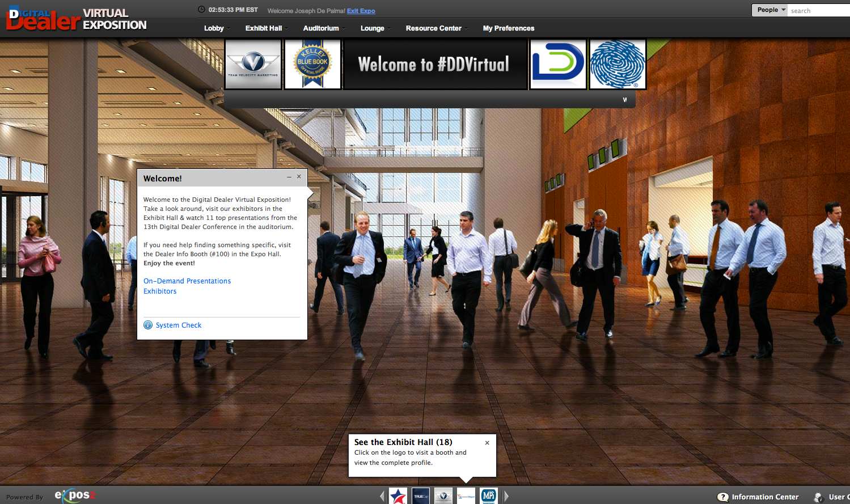Open the Lounge menu
850x504 pixels.
click(373, 28)
